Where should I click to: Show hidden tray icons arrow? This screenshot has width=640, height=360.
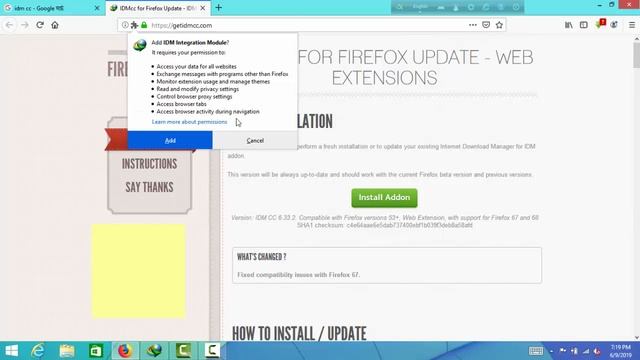point(551,351)
